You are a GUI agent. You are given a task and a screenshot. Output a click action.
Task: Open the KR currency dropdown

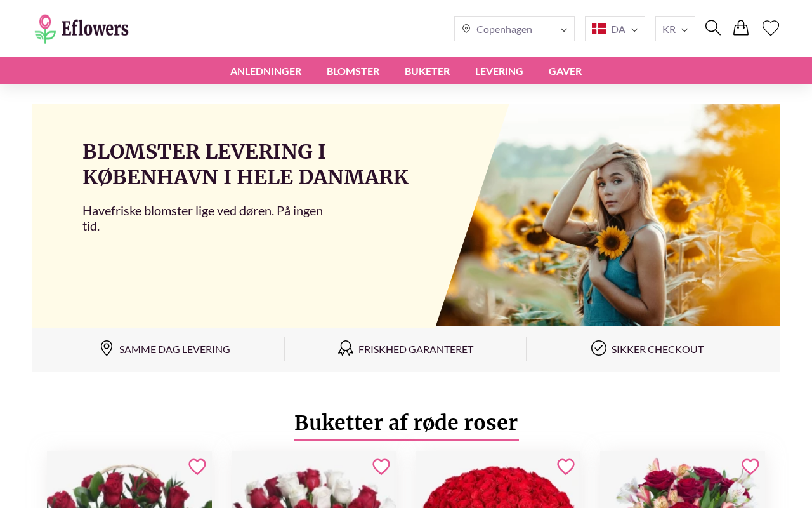[x=675, y=29]
